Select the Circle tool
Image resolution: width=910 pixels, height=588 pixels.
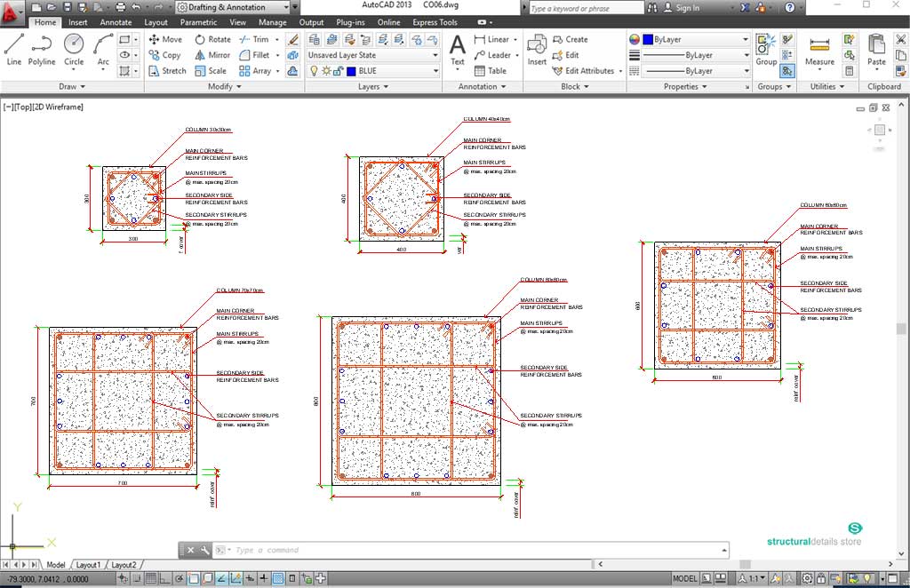click(74, 46)
